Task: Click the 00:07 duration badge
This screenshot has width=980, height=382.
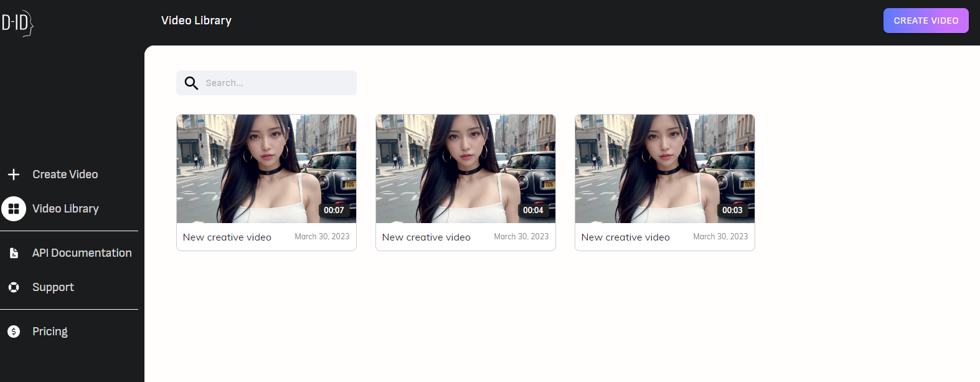Action: (334, 210)
